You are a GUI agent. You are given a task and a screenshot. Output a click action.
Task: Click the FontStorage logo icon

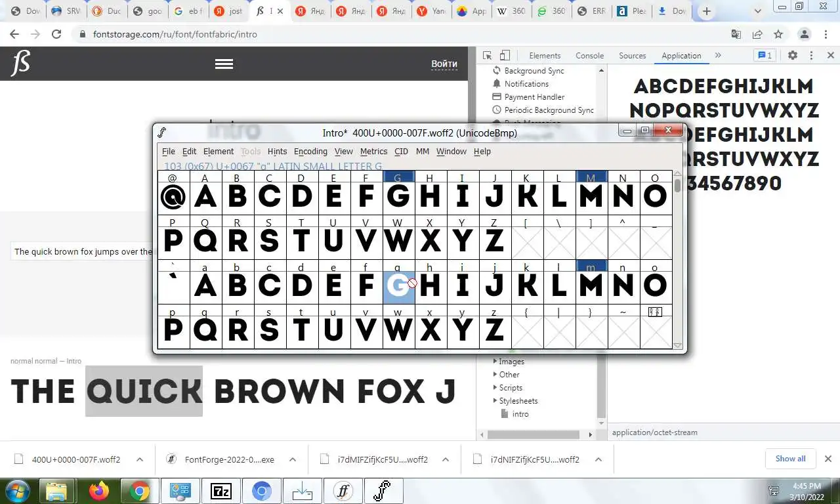[20, 64]
